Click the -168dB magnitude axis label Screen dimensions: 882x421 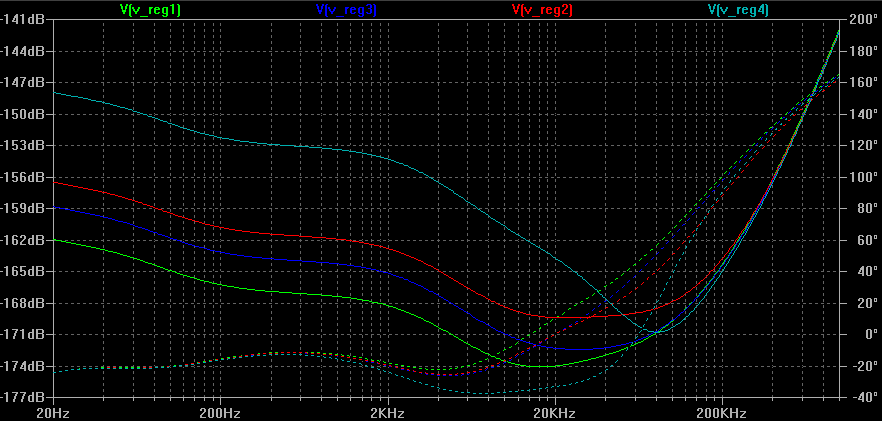pyautogui.click(x=21, y=303)
